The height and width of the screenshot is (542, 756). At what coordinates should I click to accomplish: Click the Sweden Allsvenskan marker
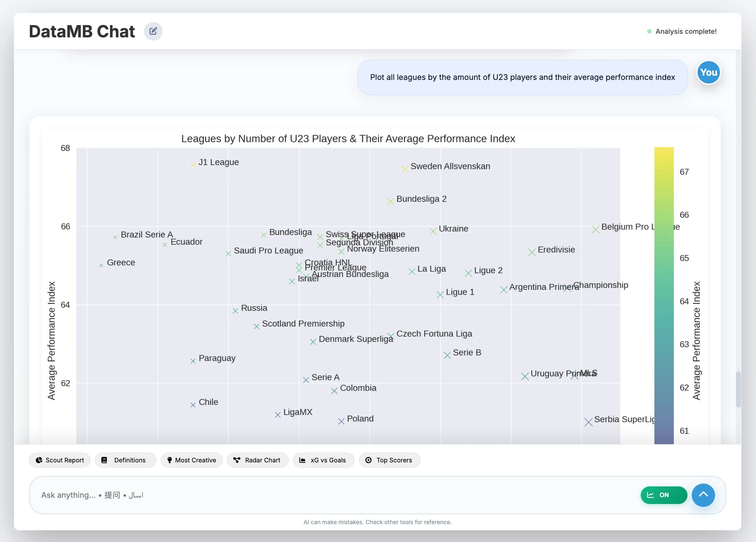(405, 169)
